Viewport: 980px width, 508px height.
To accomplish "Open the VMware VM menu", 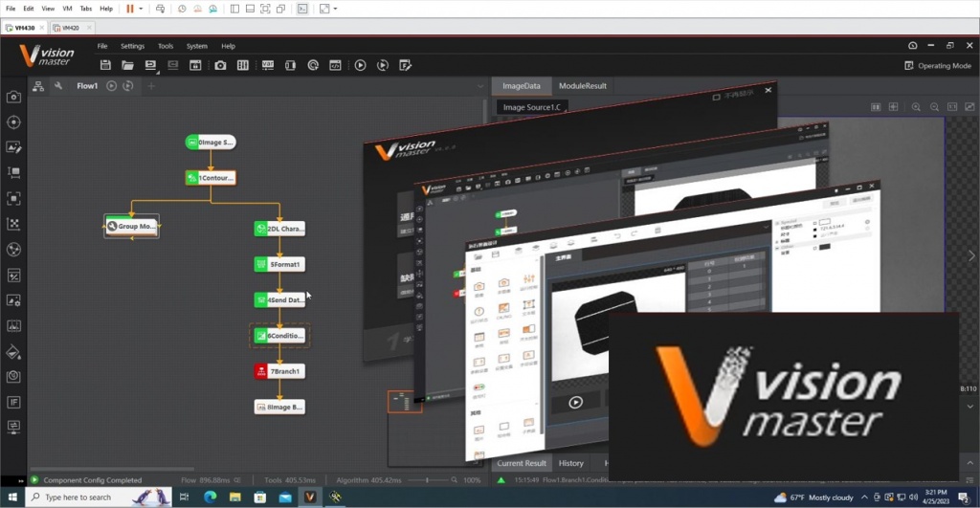I will pyautogui.click(x=68, y=9).
